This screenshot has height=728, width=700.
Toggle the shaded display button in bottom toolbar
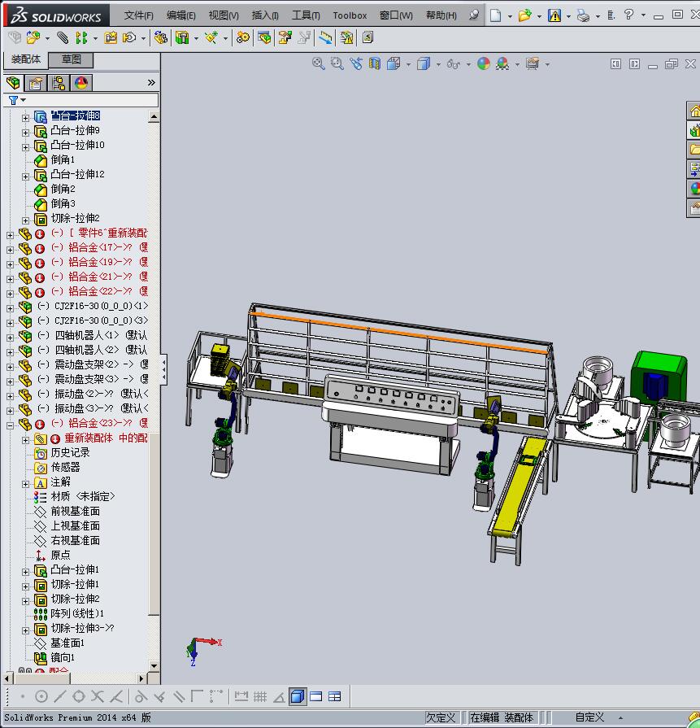point(298,696)
